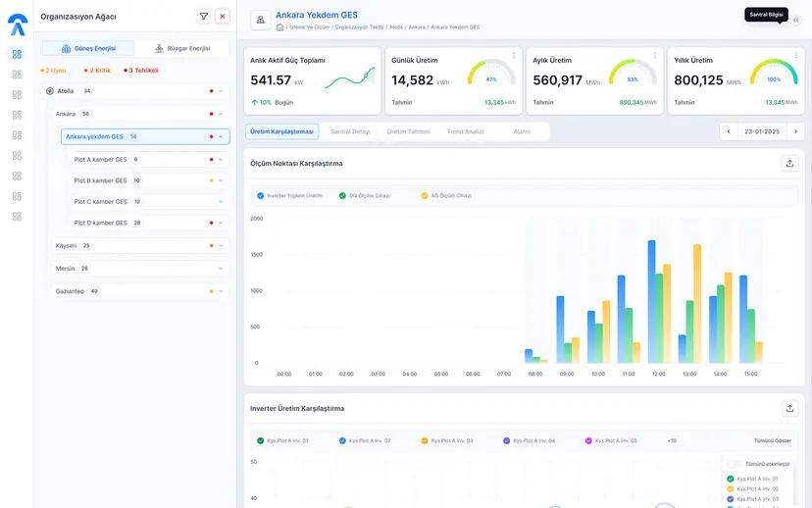Show the +10 additional inverters
812x508 pixels.
pos(672,440)
